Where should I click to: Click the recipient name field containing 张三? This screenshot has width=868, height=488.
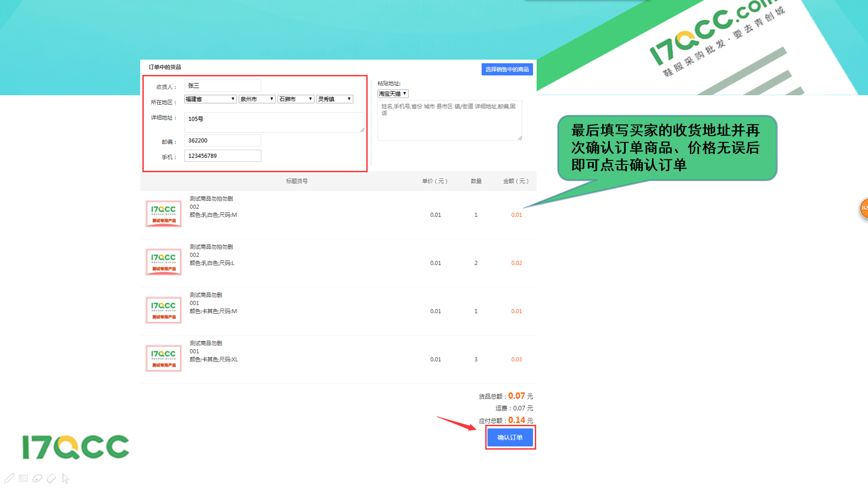coord(222,85)
